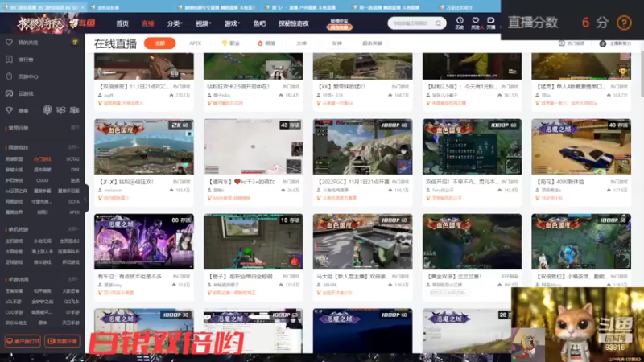Open the 游戏 dropdown menu

[x=232, y=23]
